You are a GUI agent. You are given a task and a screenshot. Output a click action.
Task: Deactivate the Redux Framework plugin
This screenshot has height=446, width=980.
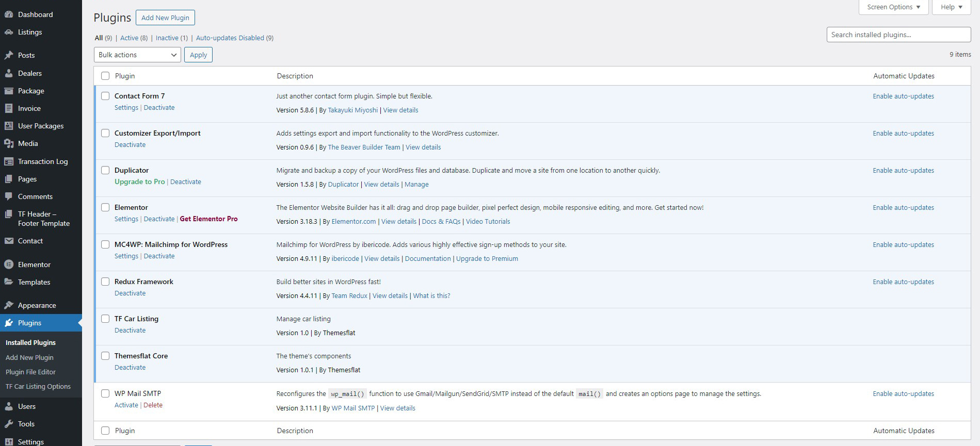pyautogui.click(x=130, y=293)
